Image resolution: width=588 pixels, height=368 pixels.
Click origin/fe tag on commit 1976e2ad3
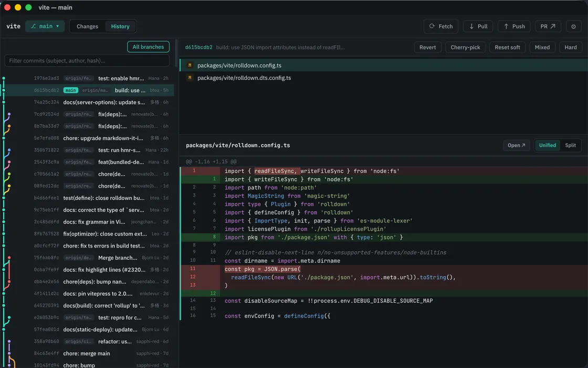pos(78,78)
